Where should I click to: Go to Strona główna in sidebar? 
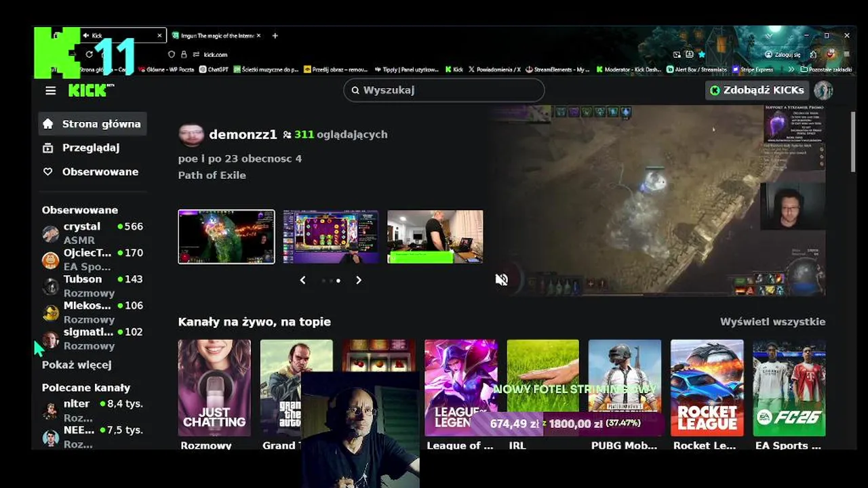(92, 124)
